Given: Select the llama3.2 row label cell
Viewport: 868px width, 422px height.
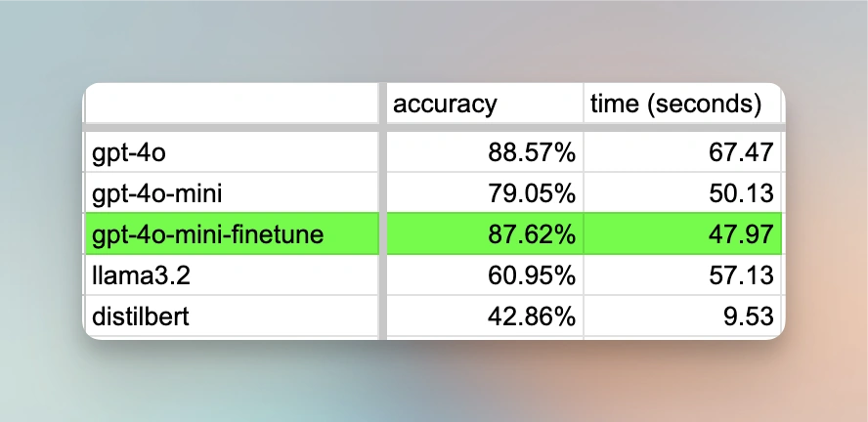Looking at the screenshot, I should point(231,275).
